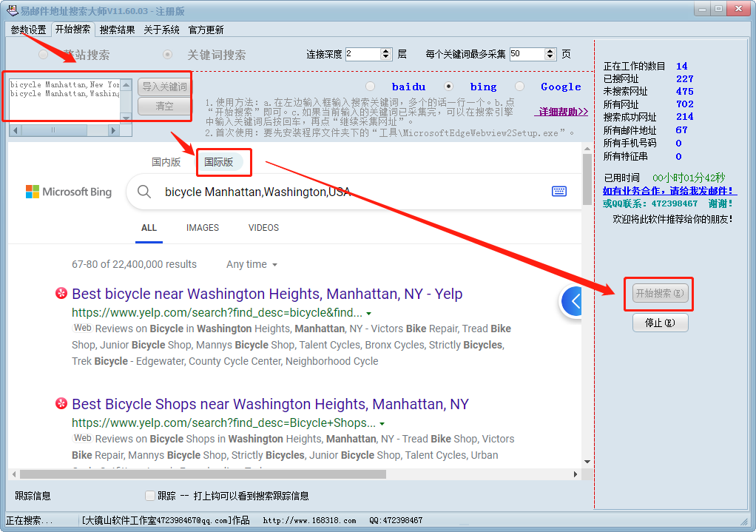Select the 整站搜索 radio button
The image size is (756, 532).
pyautogui.click(x=44, y=55)
